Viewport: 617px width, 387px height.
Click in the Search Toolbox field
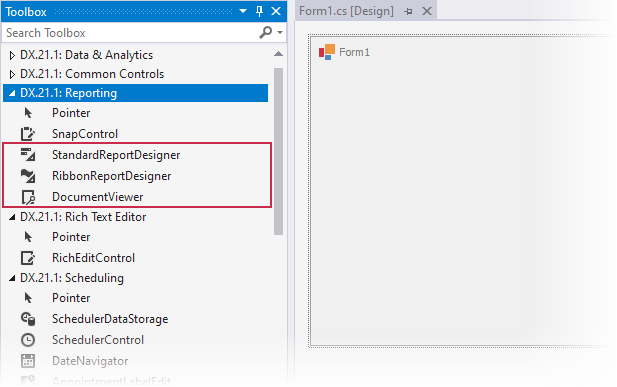(130, 33)
